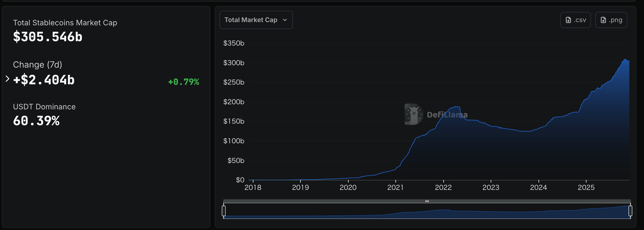Click the grip icon atop the range bar
This screenshot has height=230, width=644.
[x=427, y=201]
